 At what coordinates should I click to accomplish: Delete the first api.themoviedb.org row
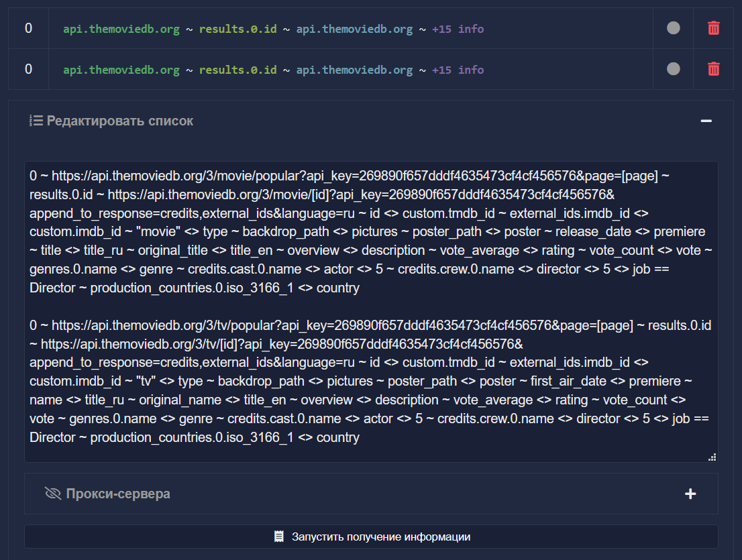click(714, 28)
